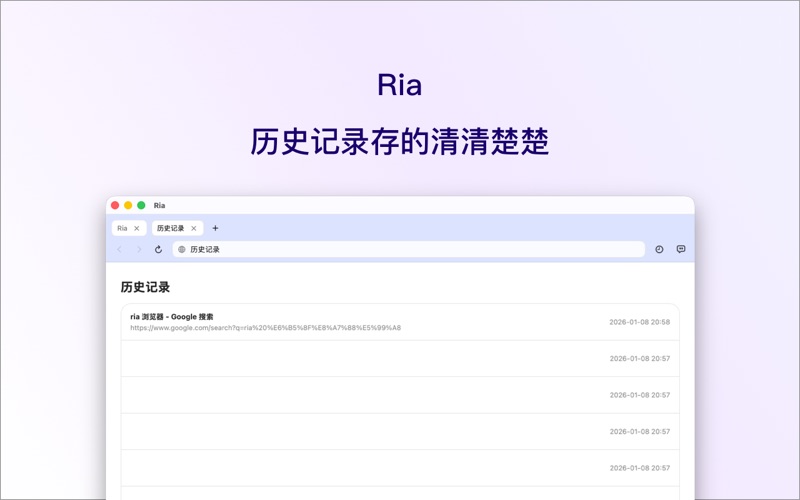Click the yellow minimize window button
The image size is (800, 500).
click(128, 205)
